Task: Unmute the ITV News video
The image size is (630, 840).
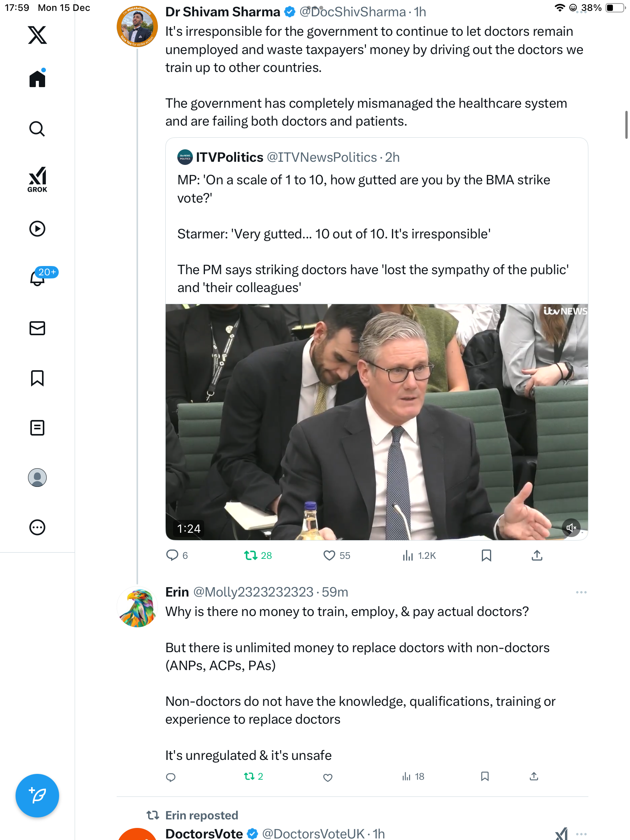Action: click(571, 528)
